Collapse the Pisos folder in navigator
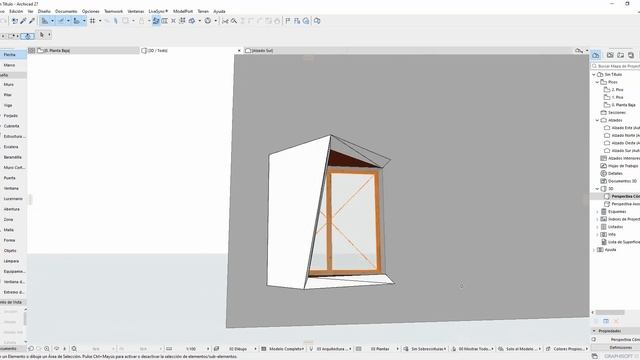640x360 pixels. pos(598,82)
